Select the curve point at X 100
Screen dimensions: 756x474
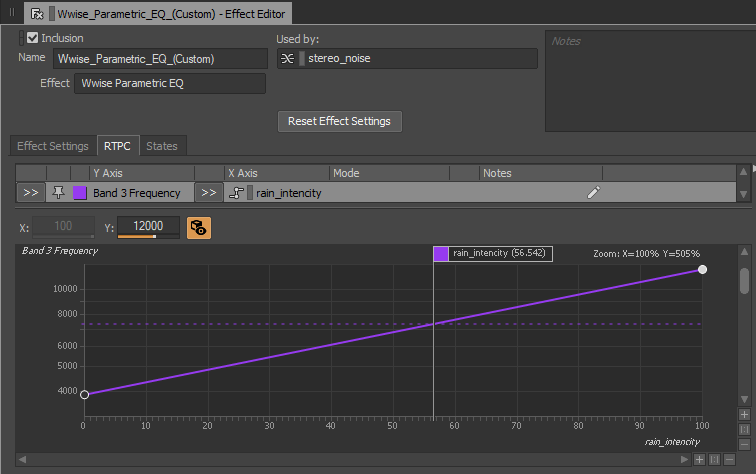coord(702,270)
